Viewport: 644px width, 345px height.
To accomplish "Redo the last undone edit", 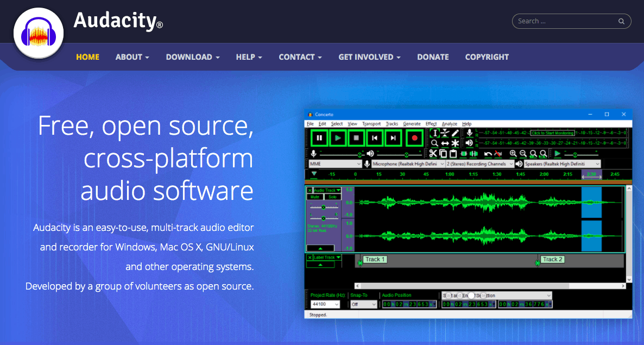I will pyautogui.click(x=498, y=154).
